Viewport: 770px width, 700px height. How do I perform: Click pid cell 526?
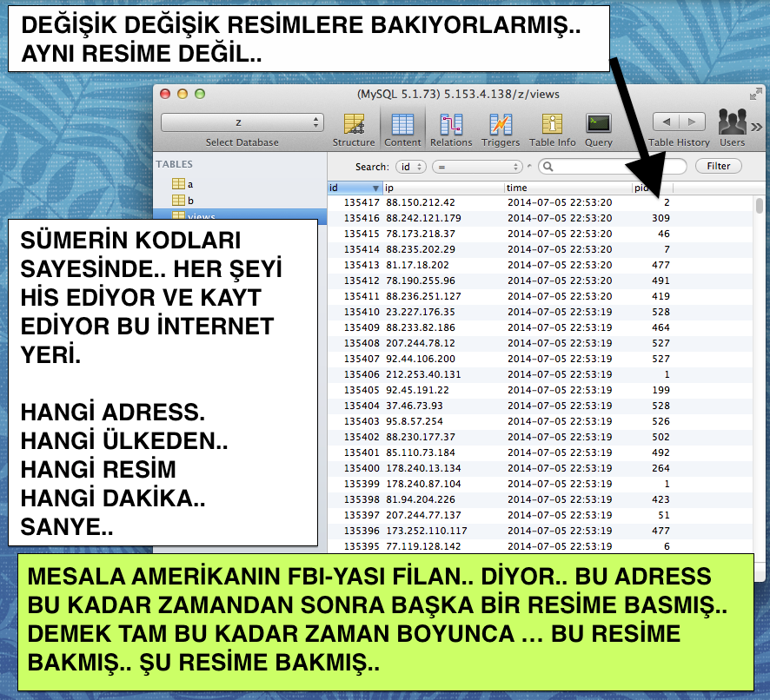point(660,421)
